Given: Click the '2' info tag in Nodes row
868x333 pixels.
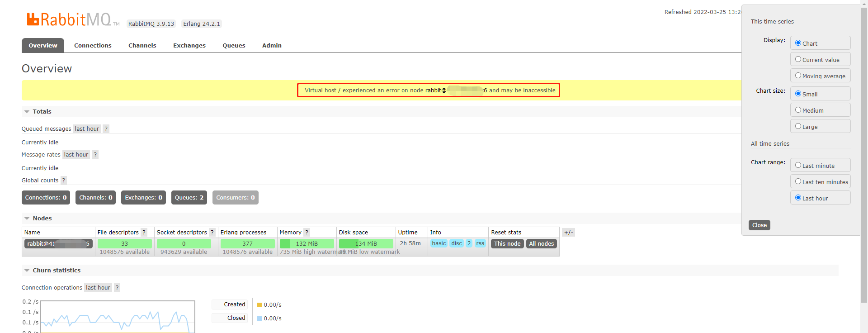Looking at the screenshot, I should pos(469,243).
